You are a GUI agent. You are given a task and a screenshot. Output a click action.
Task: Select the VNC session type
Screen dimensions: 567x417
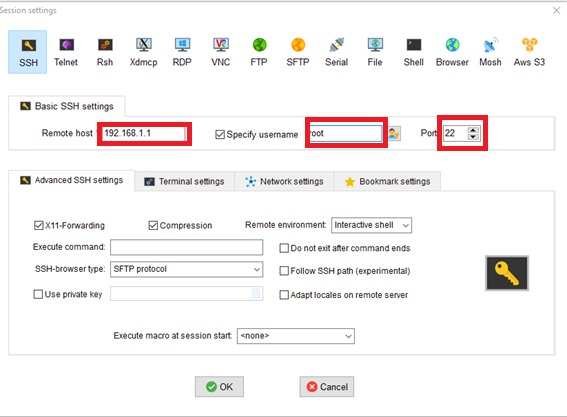click(x=221, y=52)
